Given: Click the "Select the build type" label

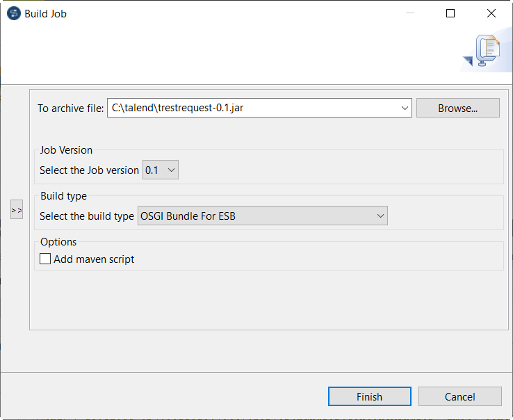Looking at the screenshot, I should coord(86,216).
